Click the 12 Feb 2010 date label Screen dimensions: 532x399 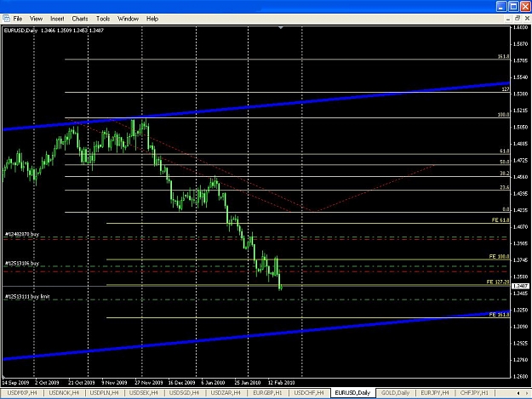[281, 383]
